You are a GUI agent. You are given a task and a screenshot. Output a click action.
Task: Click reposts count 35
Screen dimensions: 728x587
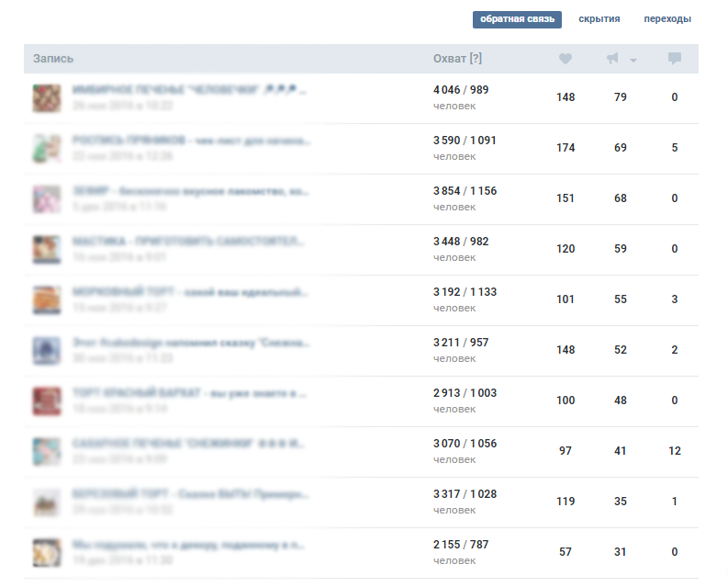pos(621,502)
